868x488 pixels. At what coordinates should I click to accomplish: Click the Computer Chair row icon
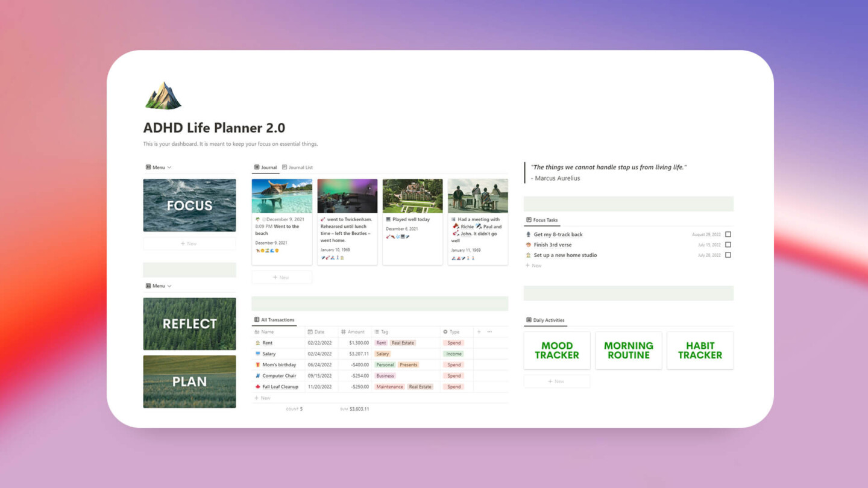(257, 376)
